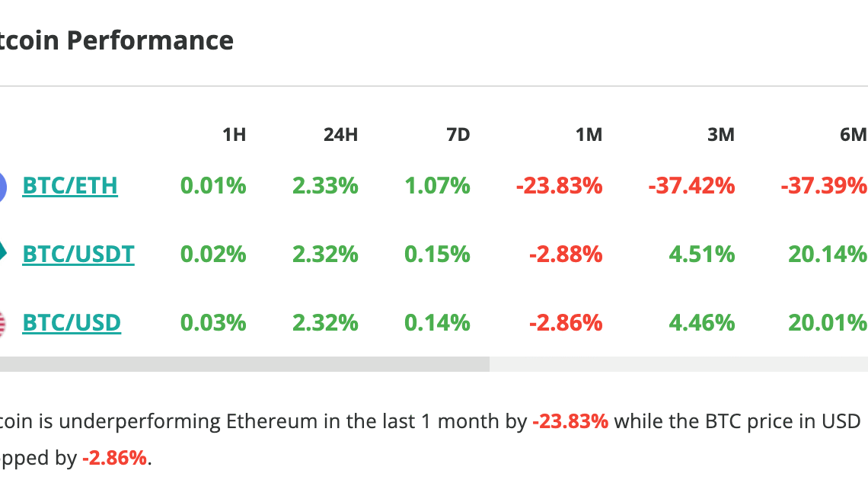This screenshot has width=868, height=483.
Task: Open the BTC/USDT pair link
Action: [x=78, y=254]
